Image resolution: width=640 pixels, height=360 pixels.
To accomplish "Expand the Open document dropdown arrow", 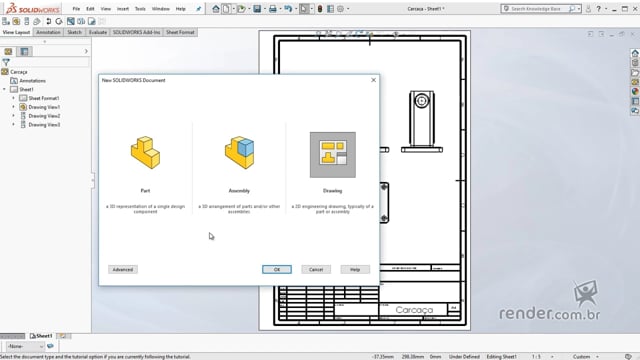I will pyautogui.click(x=249, y=9).
